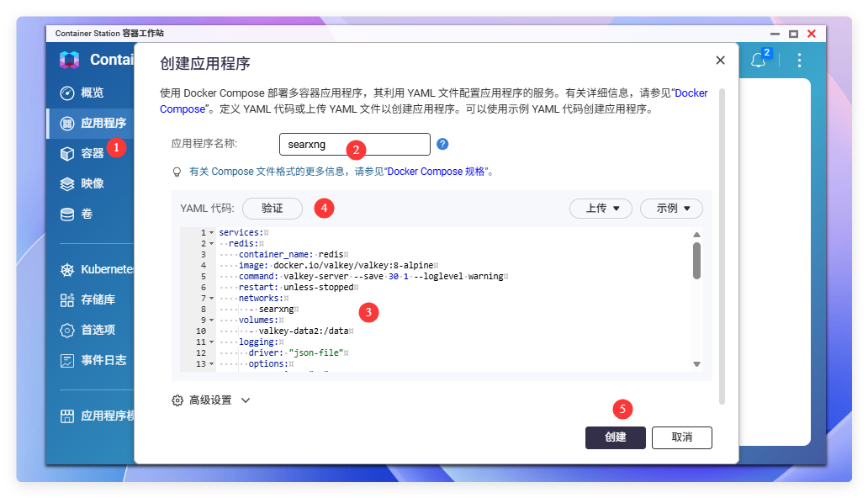Open the 映像 images icon
868x498 pixels.
(x=66, y=183)
